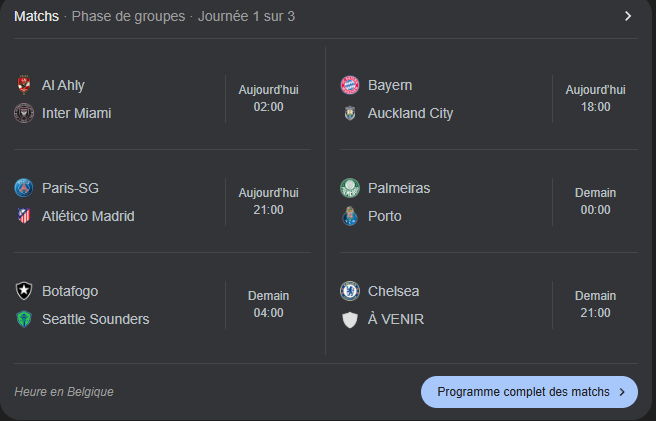Click the Inter Miami club logo

coord(24,113)
